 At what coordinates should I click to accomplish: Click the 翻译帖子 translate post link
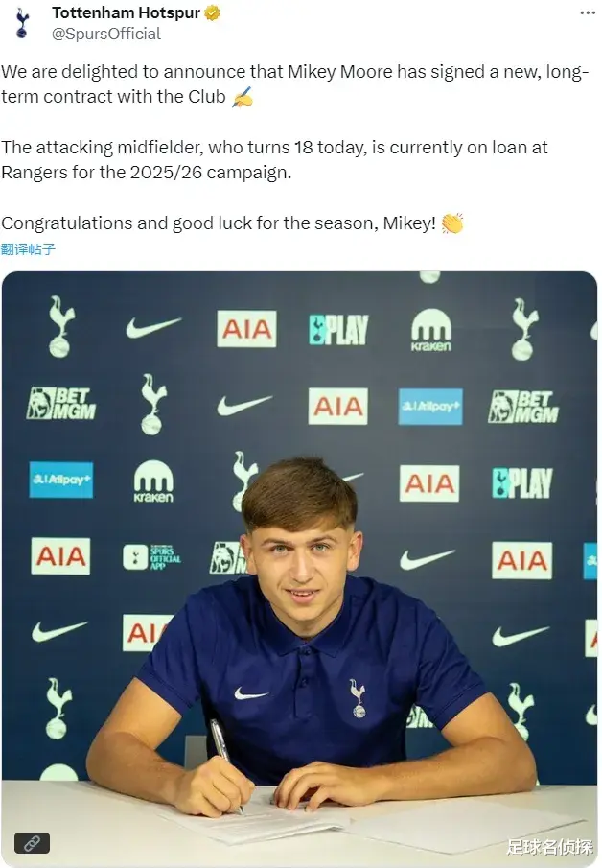click(28, 249)
